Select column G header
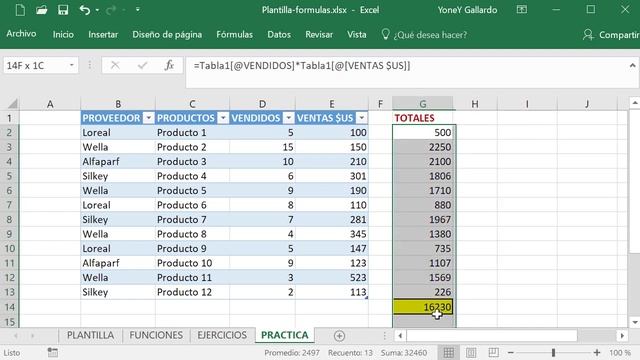 pyautogui.click(x=423, y=104)
